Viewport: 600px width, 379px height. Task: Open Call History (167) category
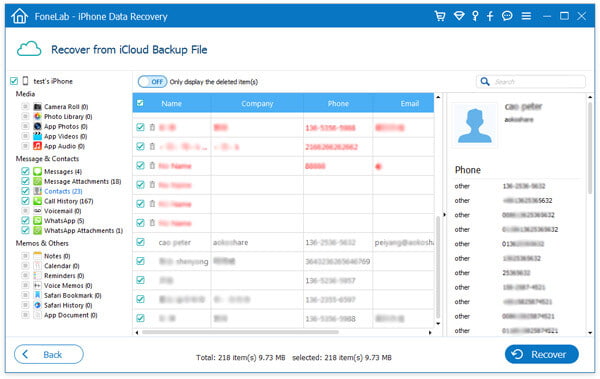pos(68,201)
